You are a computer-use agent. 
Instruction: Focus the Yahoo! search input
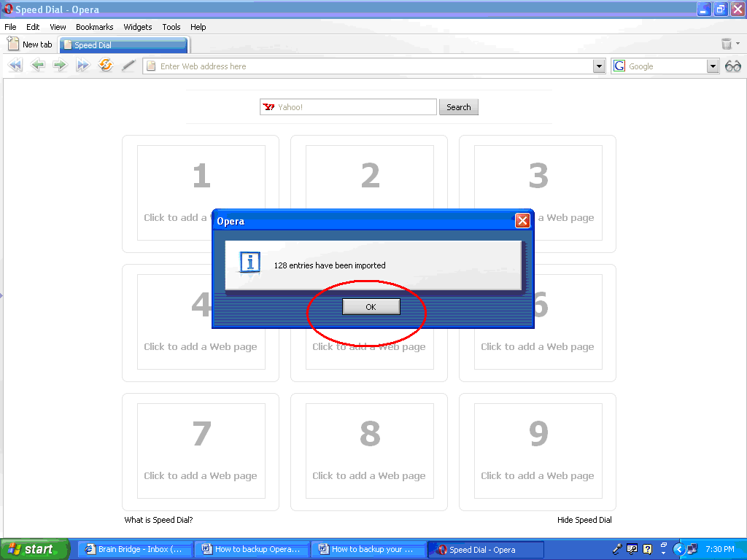point(348,107)
